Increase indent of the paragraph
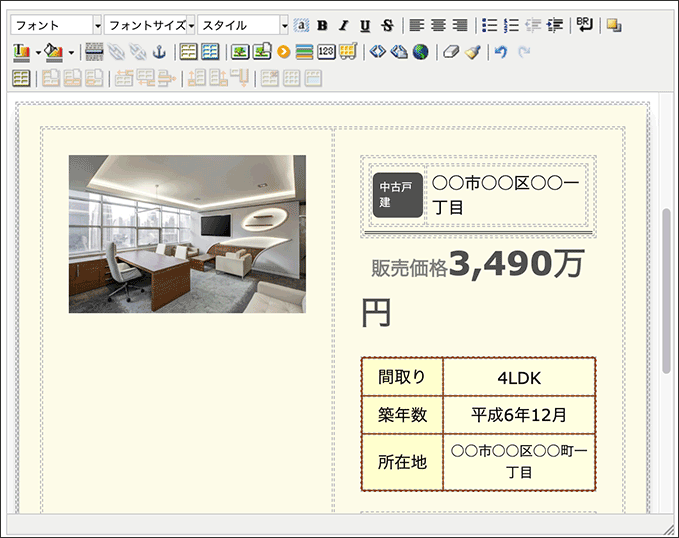Viewport: 679px width, 538px height. click(x=555, y=26)
